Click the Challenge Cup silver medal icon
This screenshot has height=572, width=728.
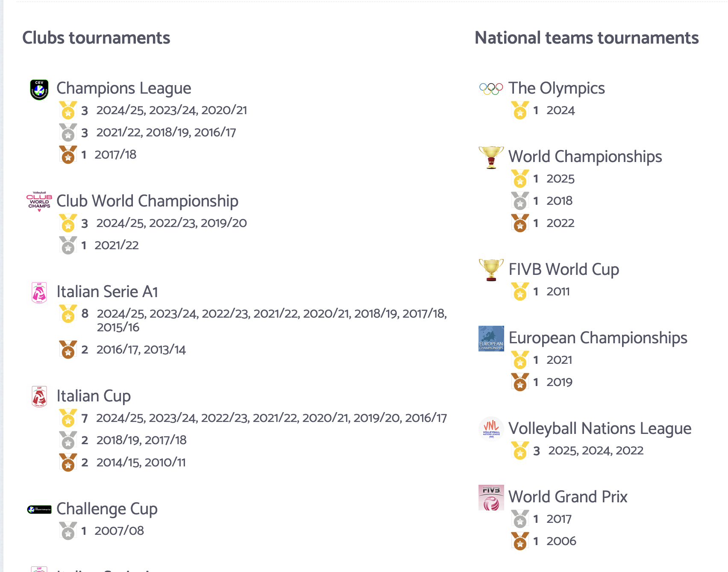(68, 531)
